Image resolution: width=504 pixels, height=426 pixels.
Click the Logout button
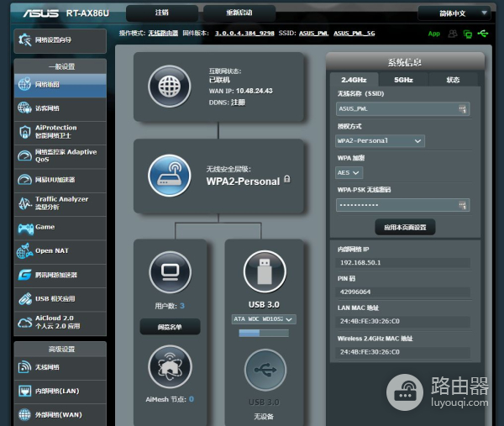(161, 13)
